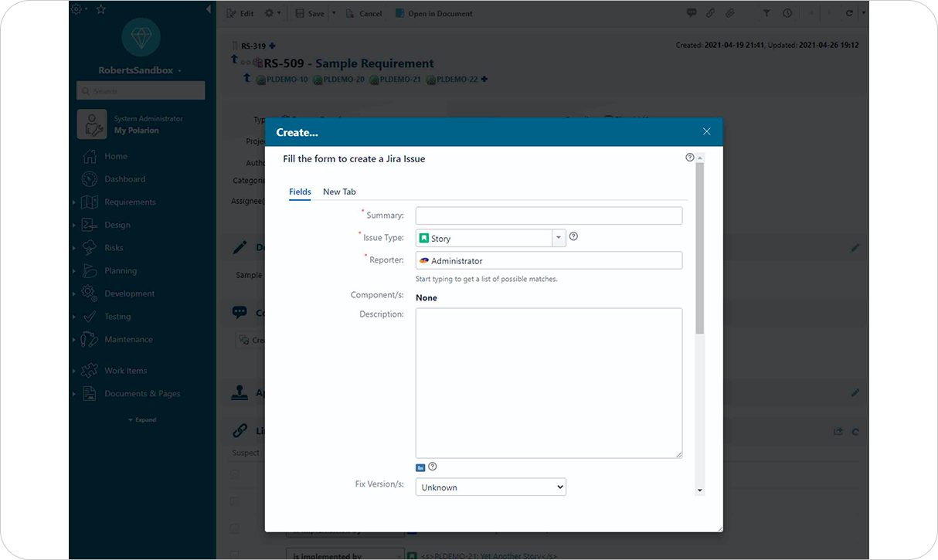Expand the Development tree node
Image resolution: width=938 pixels, height=560 pixels.
click(x=74, y=294)
